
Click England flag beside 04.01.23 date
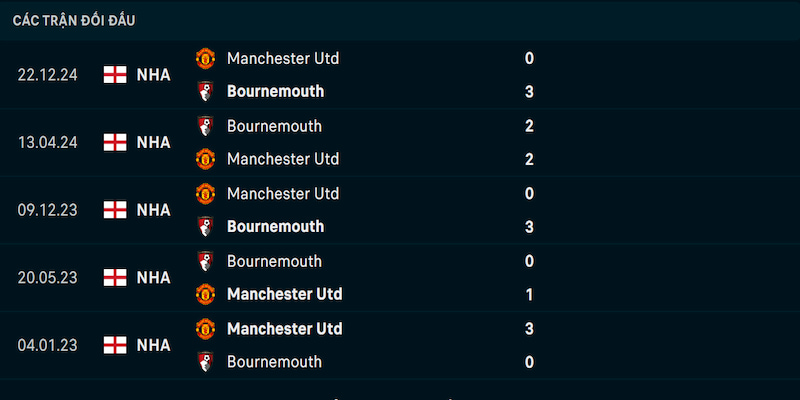coord(115,345)
